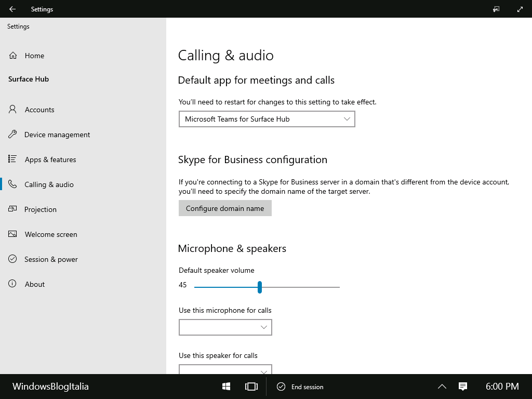532x399 pixels.
Task: Click the expand-to-fullscreen arrow icon
Action: tap(520, 9)
